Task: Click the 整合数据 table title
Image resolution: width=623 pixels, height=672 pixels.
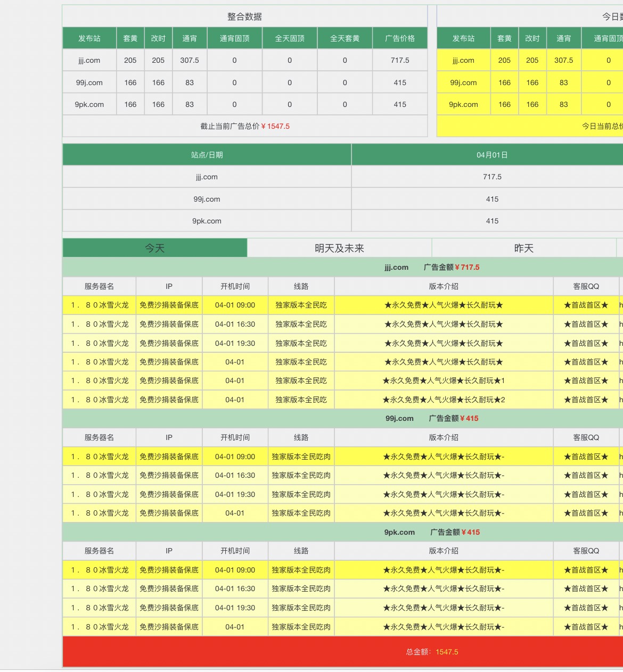Action: pyautogui.click(x=244, y=16)
